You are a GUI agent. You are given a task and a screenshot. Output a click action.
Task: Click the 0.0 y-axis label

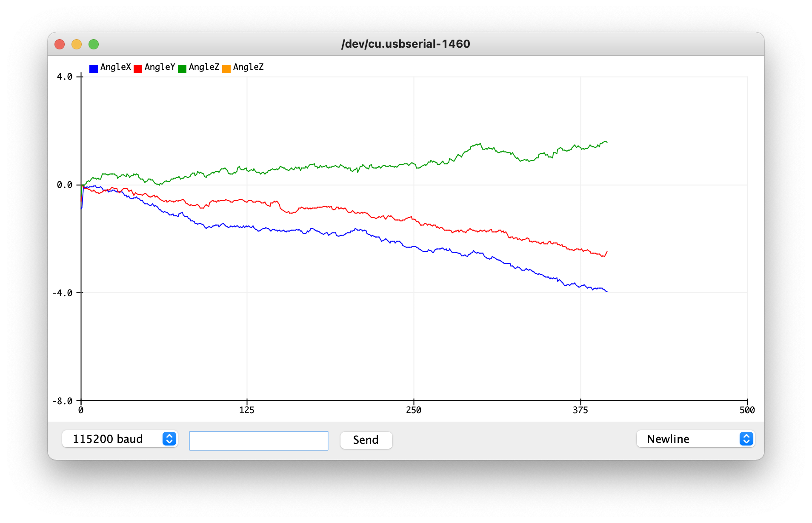click(x=65, y=185)
